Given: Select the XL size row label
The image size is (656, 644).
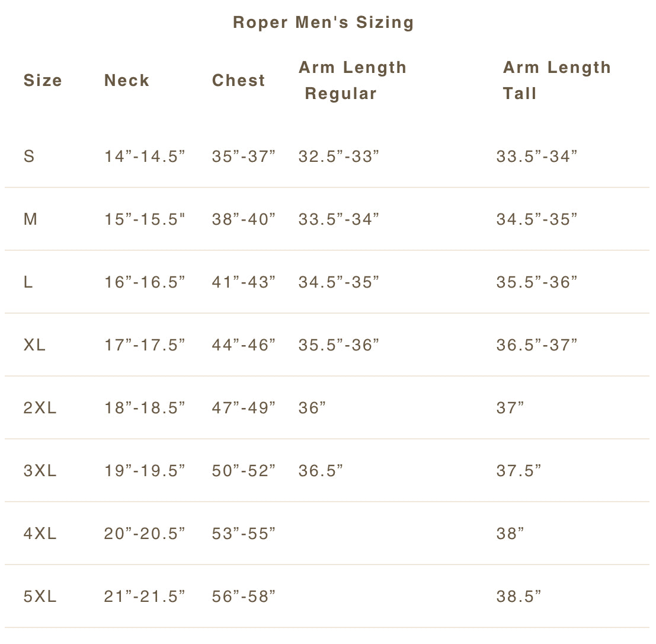Looking at the screenshot, I should tap(34, 345).
